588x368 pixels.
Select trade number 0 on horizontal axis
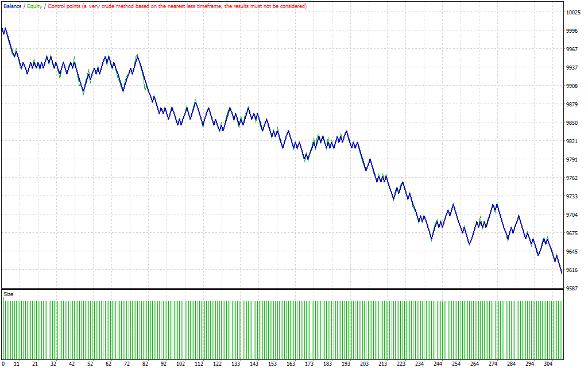3,364
